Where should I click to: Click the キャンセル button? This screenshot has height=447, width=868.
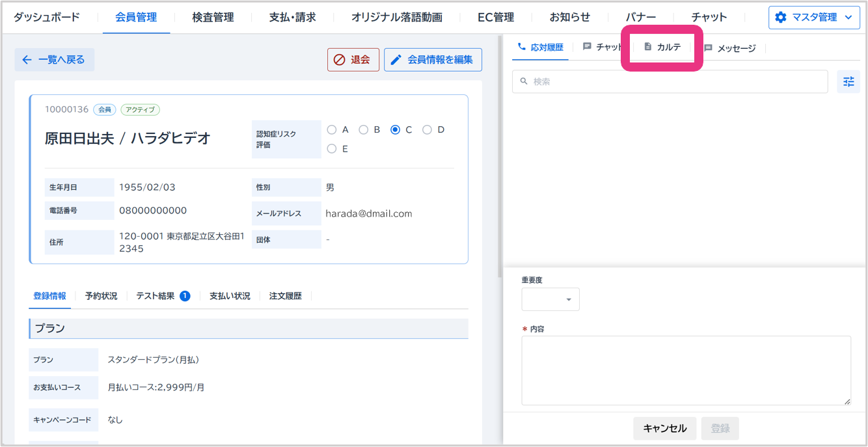click(664, 429)
